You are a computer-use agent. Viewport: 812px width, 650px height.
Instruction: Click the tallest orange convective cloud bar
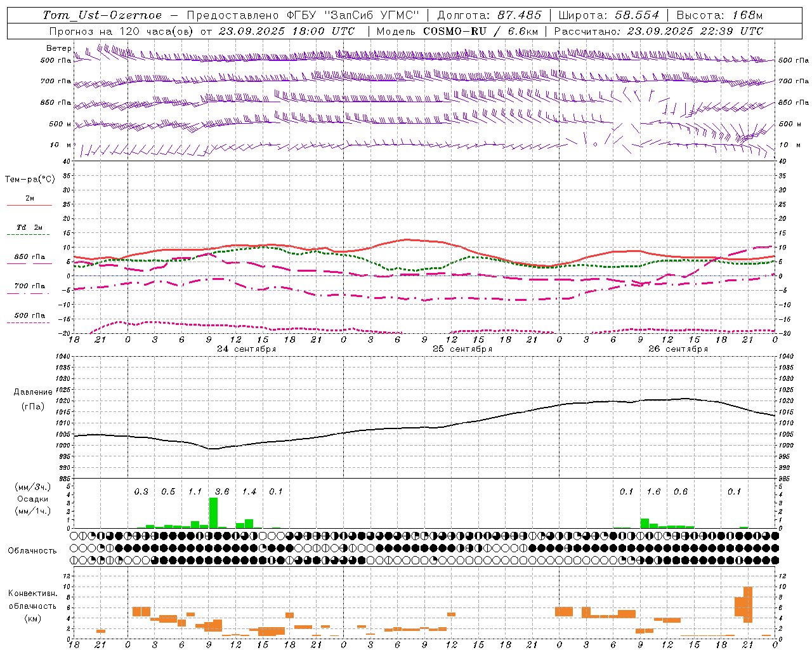point(748,605)
